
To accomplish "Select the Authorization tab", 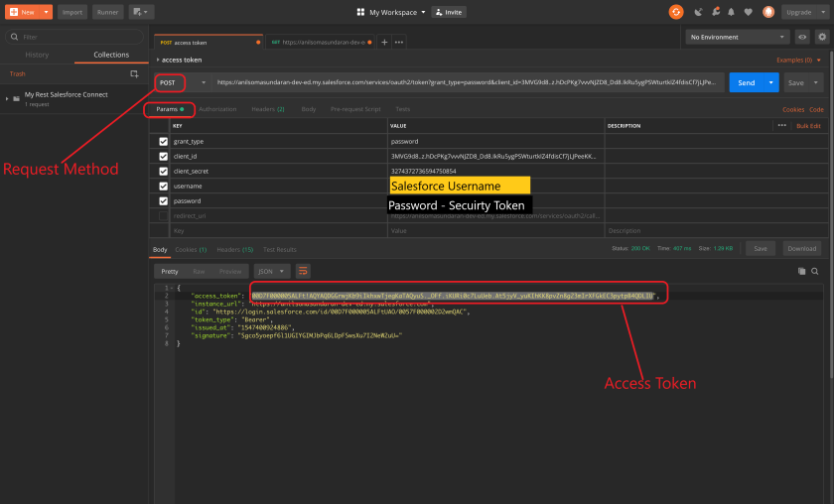I will click(x=217, y=109).
